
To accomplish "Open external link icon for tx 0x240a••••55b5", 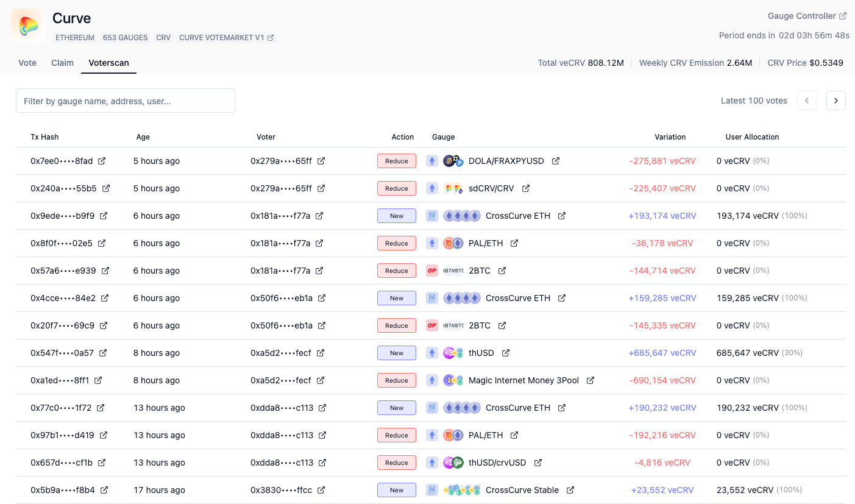I will [106, 188].
